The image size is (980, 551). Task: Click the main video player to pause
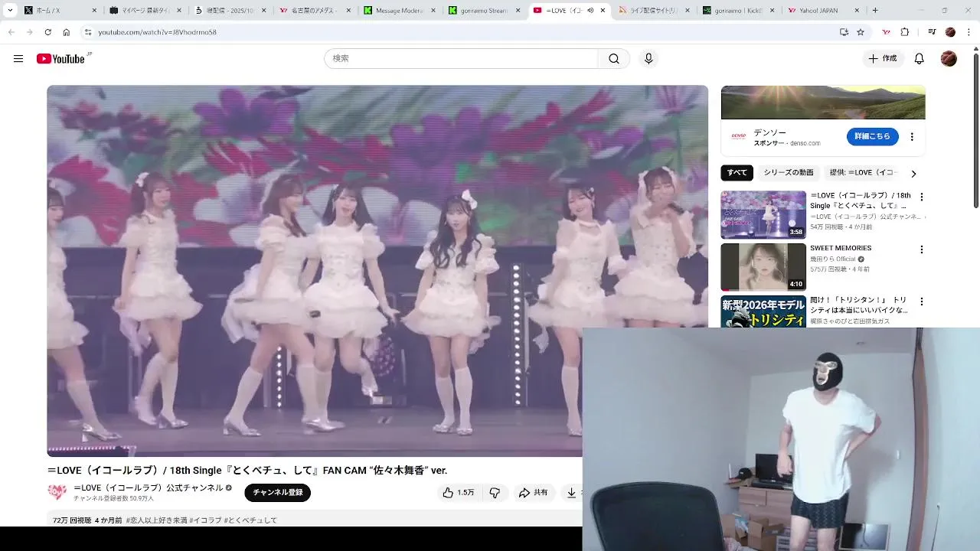(x=377, y=271)
